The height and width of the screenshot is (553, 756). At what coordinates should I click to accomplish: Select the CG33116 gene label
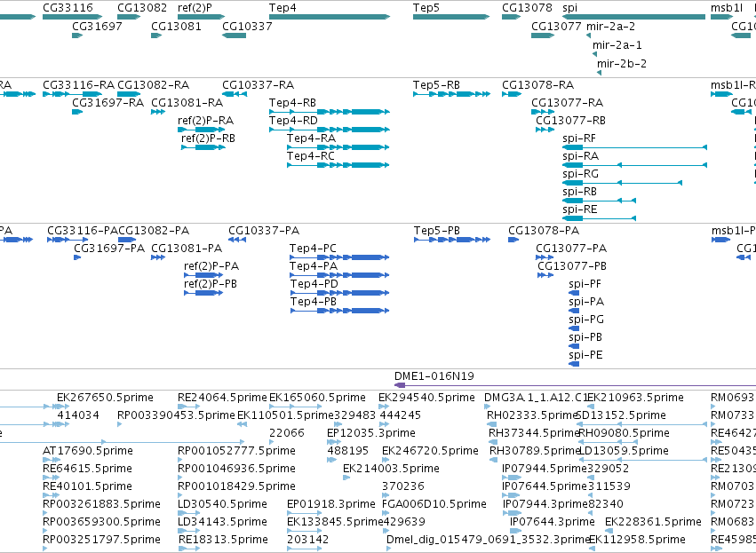pyautogui.click(x=68, y=8)
